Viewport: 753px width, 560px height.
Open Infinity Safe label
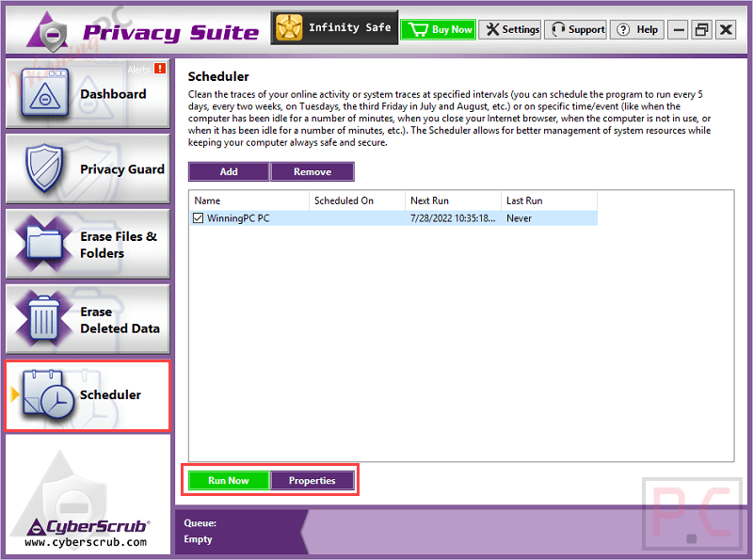349,27
